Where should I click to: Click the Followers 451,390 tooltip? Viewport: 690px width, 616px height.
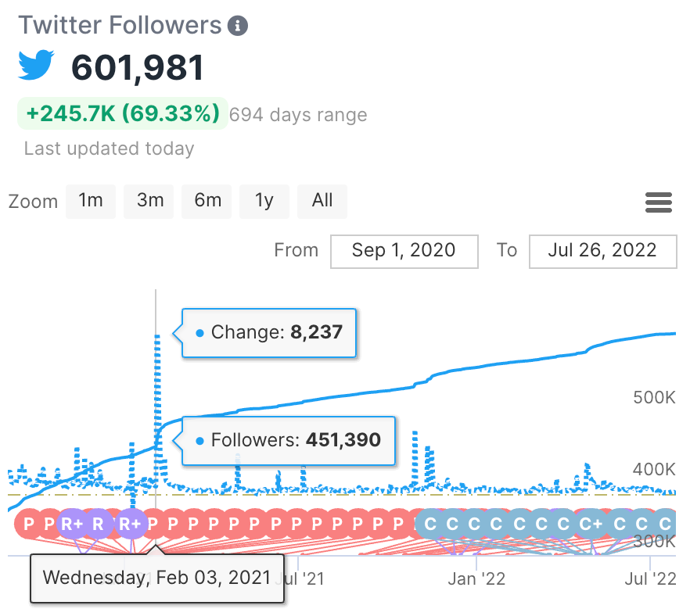click(x=287, y=440)
